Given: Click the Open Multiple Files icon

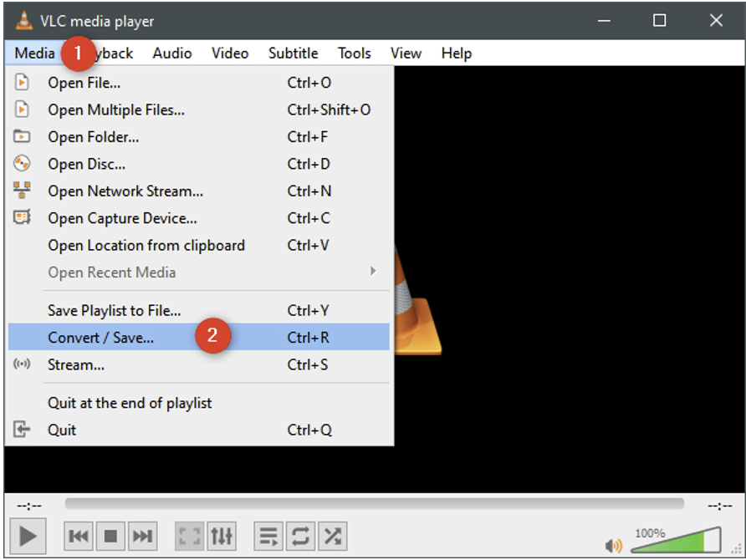Looking at the screenshot, I should click(x=22, y=109).
